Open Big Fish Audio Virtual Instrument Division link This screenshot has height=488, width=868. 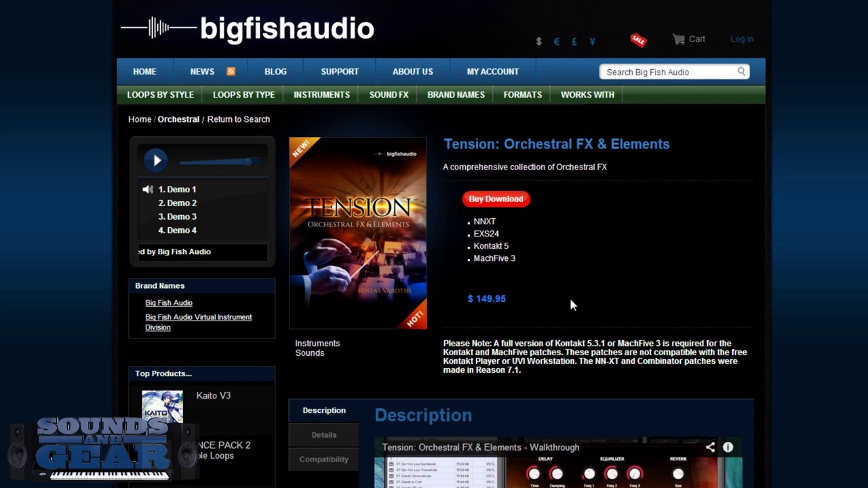(x=198, y=322)
